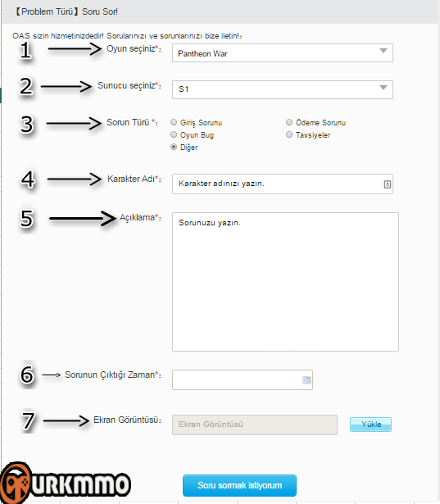Click the contact card icon in Karakter Adı
The image size is (440, 504).
coord(388,184)
